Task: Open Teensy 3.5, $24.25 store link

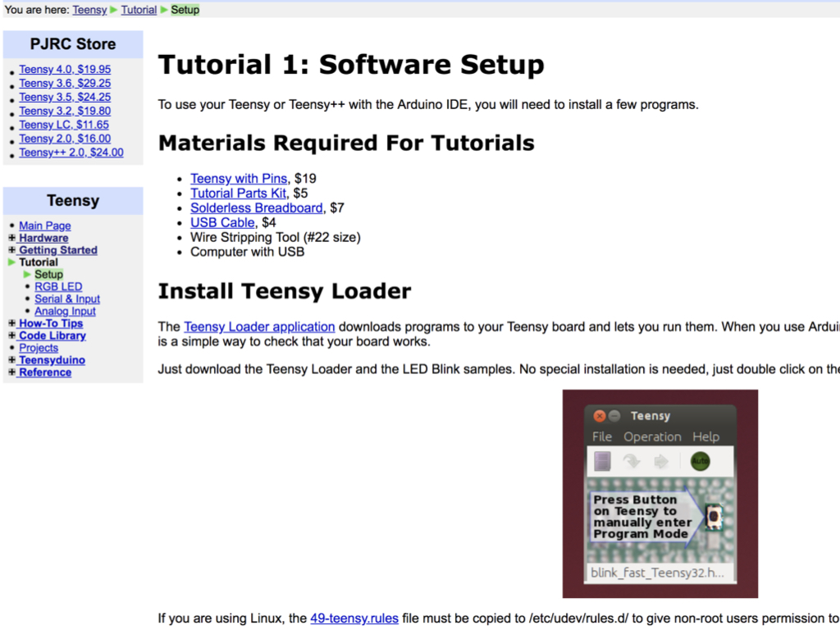Action: point(65,97)
